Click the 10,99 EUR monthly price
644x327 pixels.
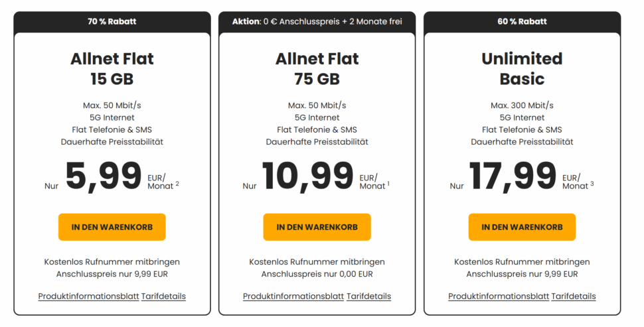[308, 177]
